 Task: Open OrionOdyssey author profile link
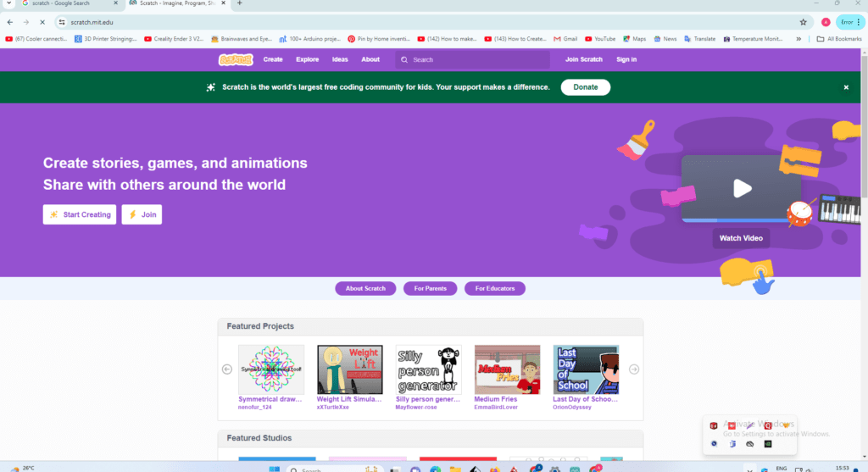572,408
